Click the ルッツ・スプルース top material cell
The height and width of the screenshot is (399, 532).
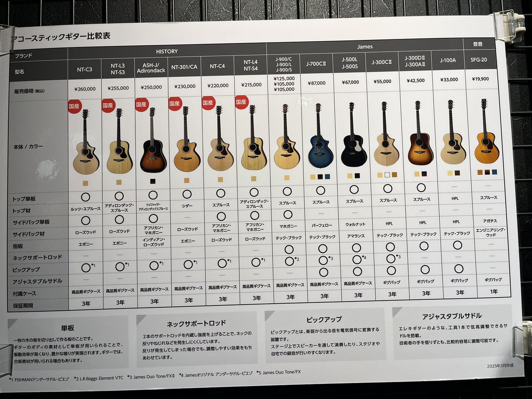(85, 208)
